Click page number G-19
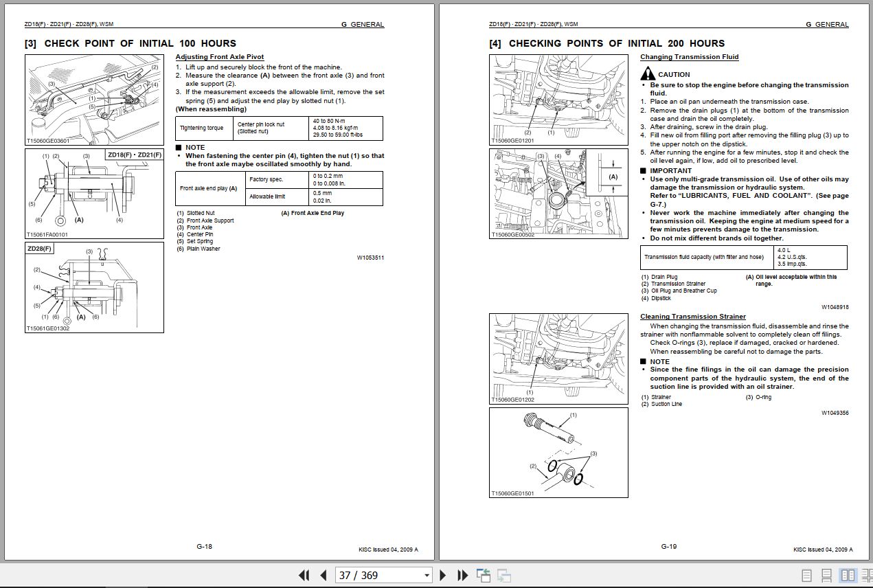 [x=669, y=547]
